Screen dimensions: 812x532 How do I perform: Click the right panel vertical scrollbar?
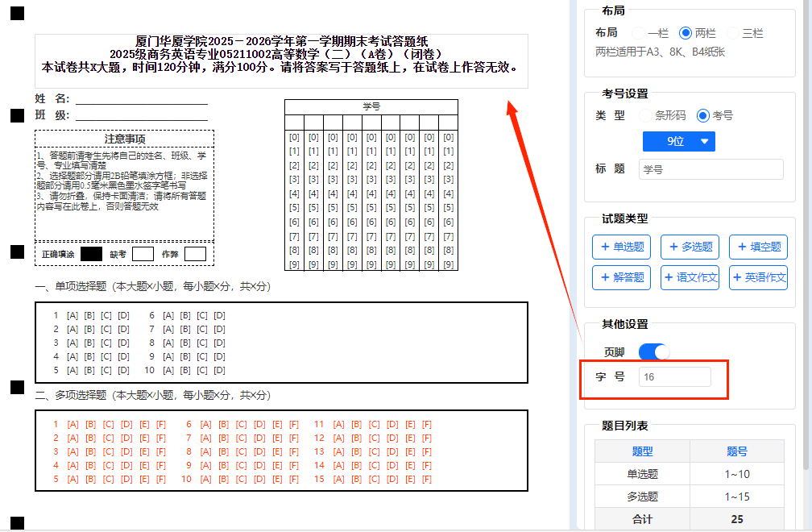tap(806, 242)
